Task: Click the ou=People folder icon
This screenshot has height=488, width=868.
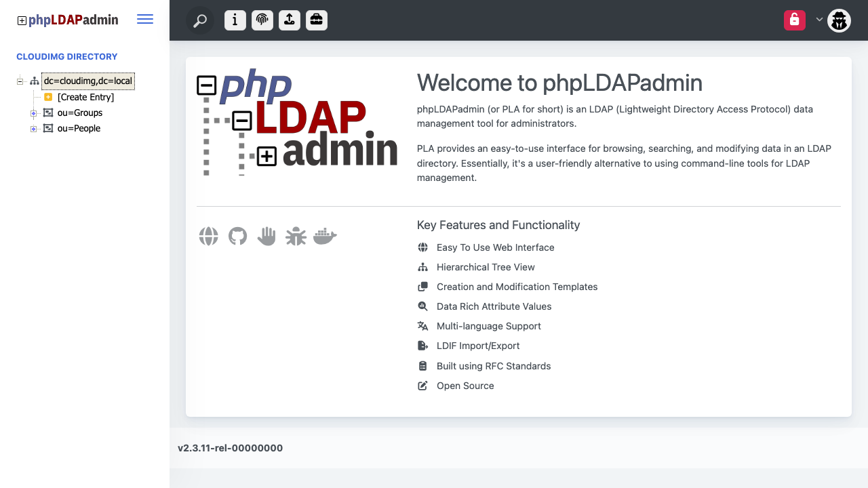Action: click(48, 128)
